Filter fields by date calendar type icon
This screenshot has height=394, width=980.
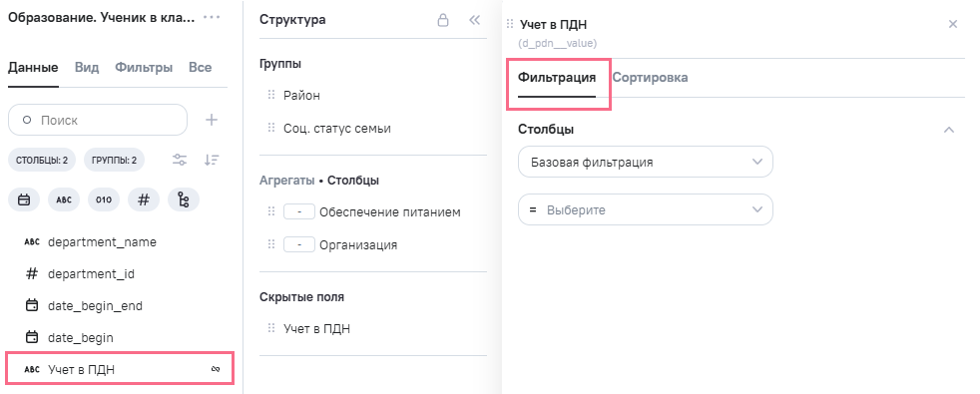point(24,200)
